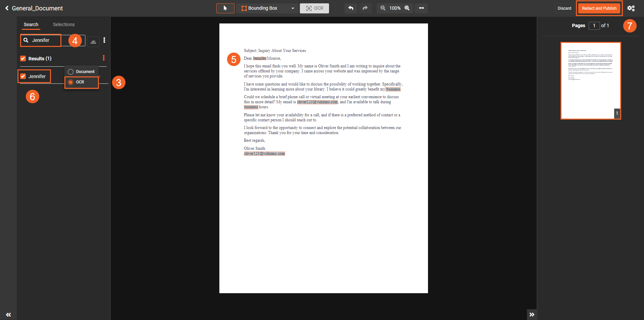Click the Discard button
Image resolution: width=644 pixels, height=320 pixels.
pyautogui.click(x=564, y=8)
